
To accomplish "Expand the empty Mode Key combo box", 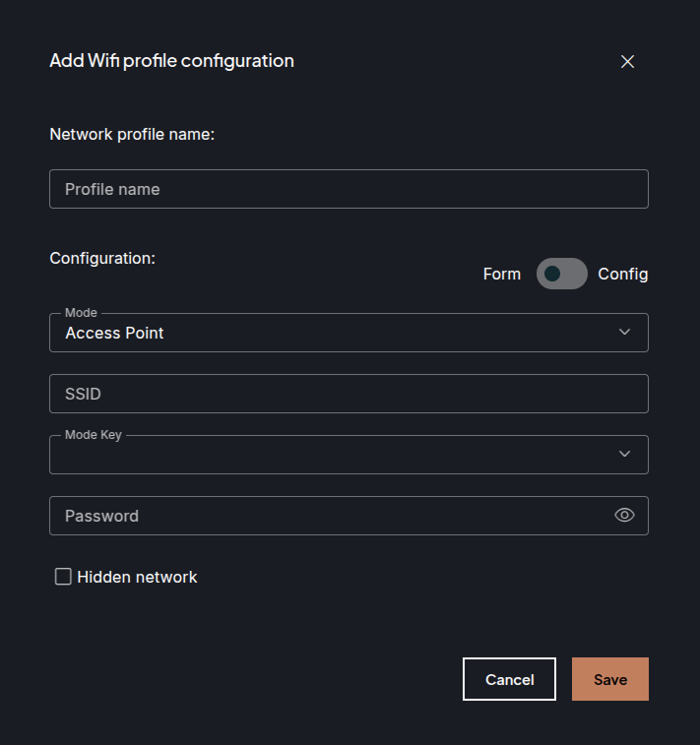I will (x=335, y=455).
